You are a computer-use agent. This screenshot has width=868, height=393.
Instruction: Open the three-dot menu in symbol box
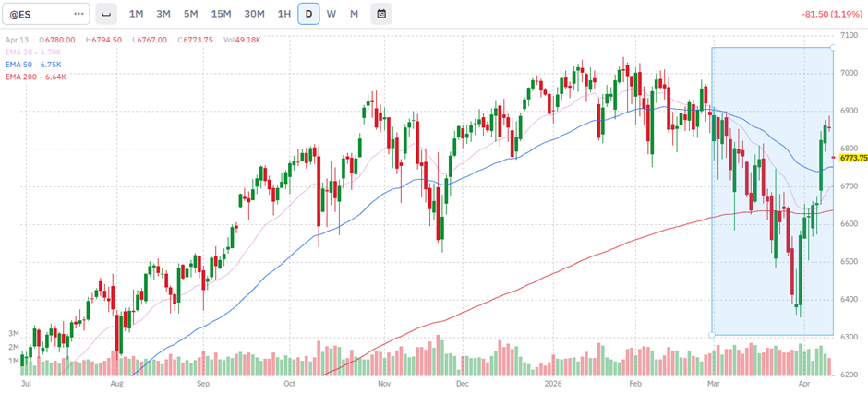pos(78,14)
